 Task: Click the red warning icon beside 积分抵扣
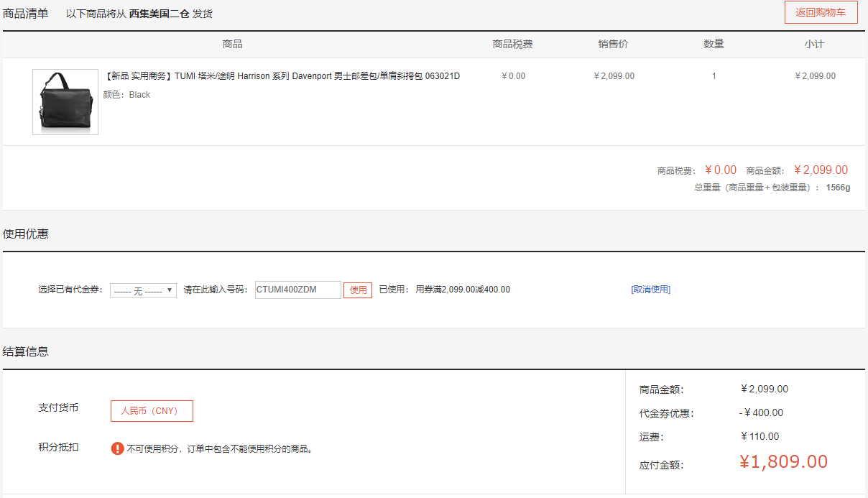(x=118, y=448)
